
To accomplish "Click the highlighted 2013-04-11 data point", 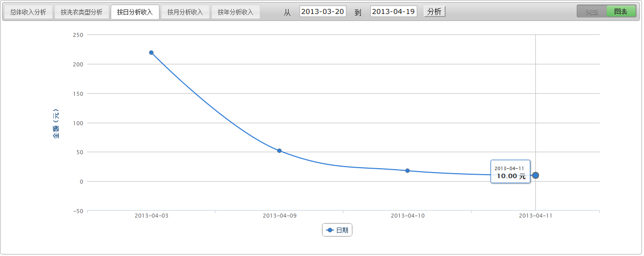I will [x=535, y=175].
